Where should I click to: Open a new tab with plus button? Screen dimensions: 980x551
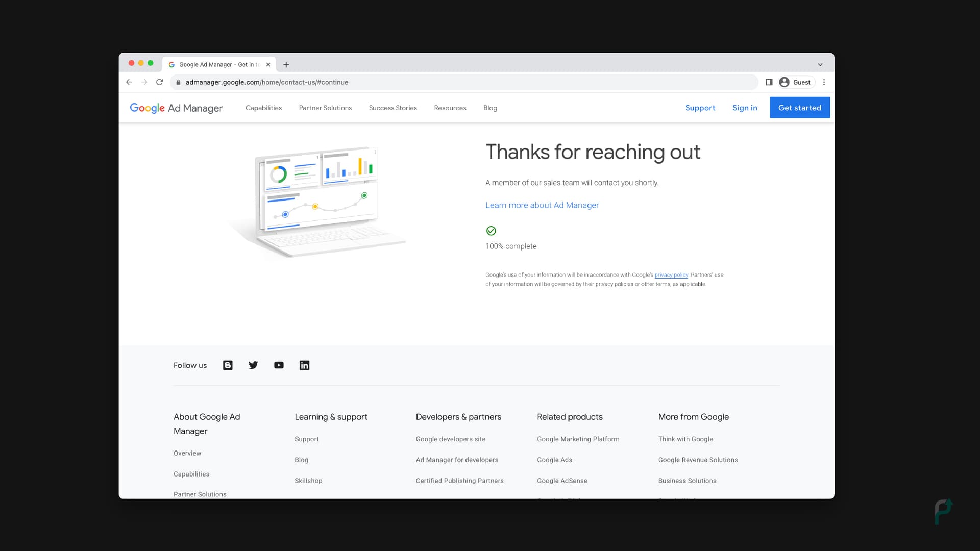[x=286, y=65]
